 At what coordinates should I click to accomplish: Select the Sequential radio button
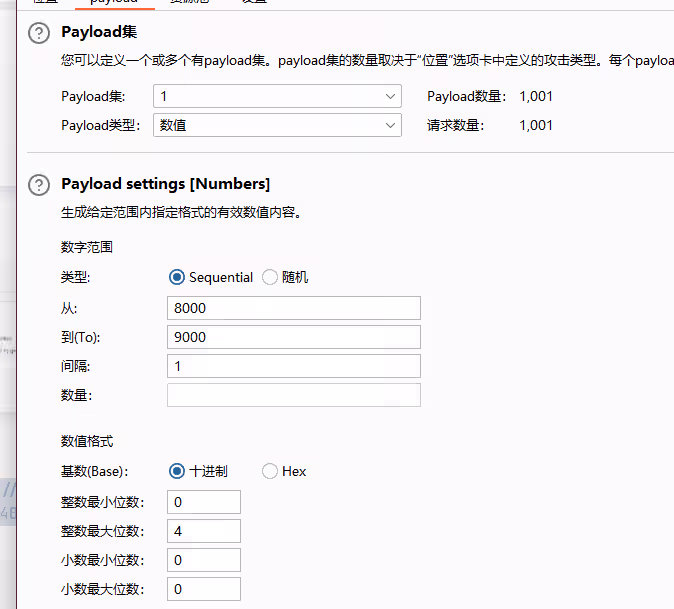coord(178,278)
